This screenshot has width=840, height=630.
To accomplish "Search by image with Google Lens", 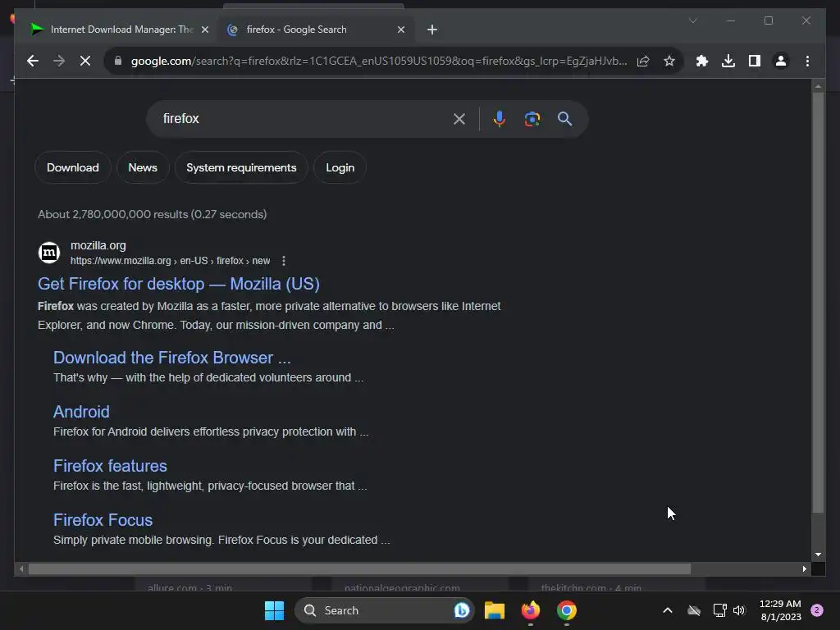I will [532, 119].
